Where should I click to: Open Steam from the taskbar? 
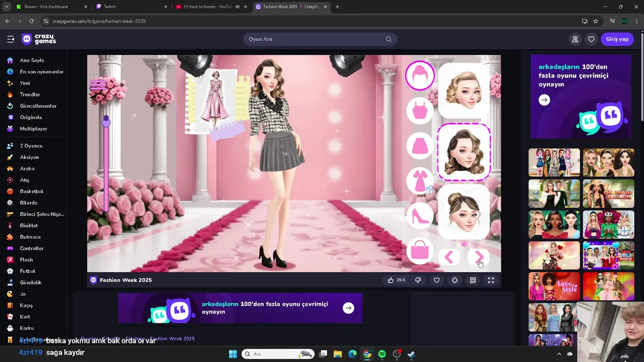pos(411,354)
